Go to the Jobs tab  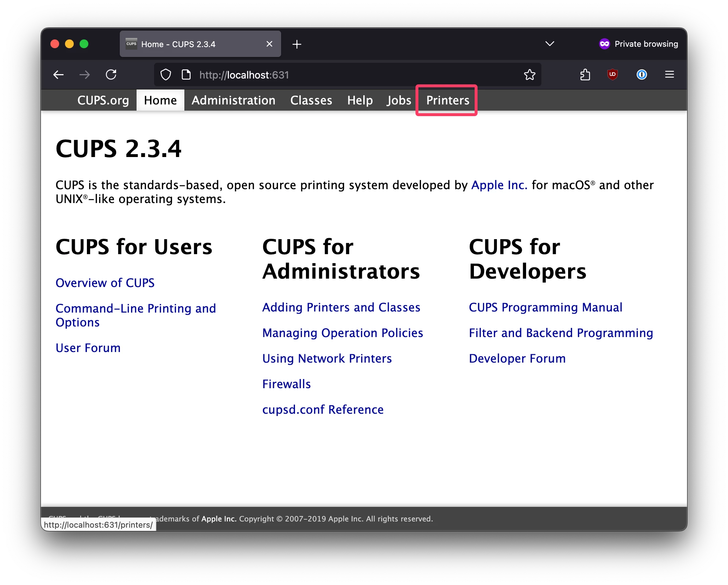pyautogui.click(x=399, y=100)
